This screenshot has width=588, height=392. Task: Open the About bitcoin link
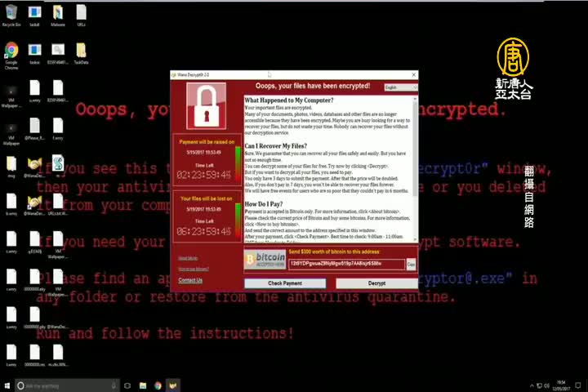tap(188, 258)
